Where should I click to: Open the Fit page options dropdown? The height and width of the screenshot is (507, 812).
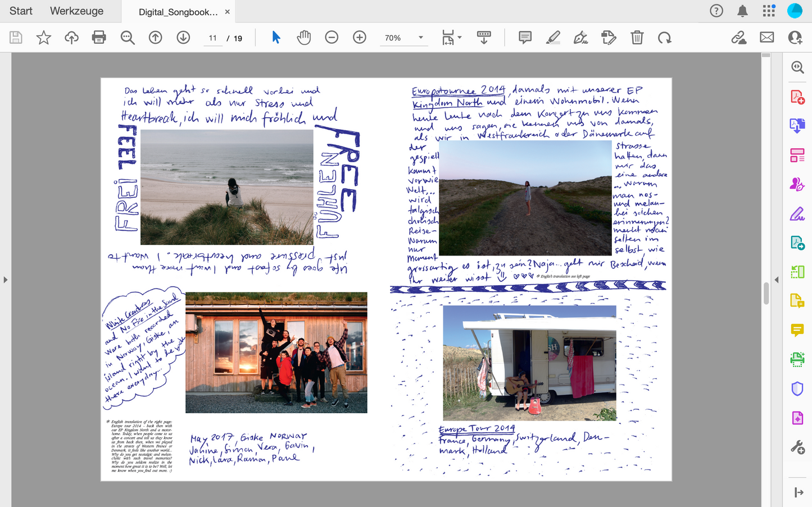point(451,38)
